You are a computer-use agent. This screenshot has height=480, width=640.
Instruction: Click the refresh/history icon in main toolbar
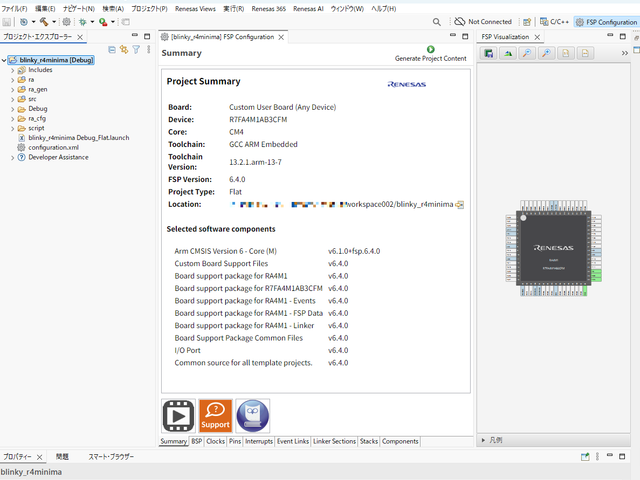point(24,22)
